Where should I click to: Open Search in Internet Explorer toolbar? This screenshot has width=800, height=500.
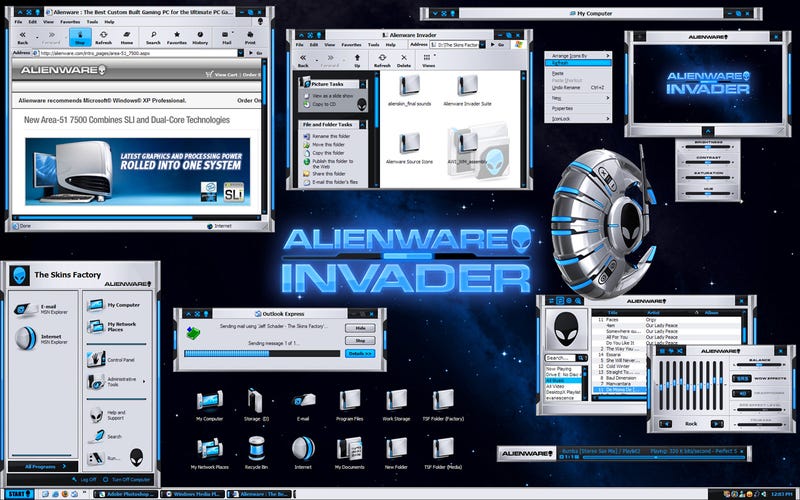click(153, 37)
